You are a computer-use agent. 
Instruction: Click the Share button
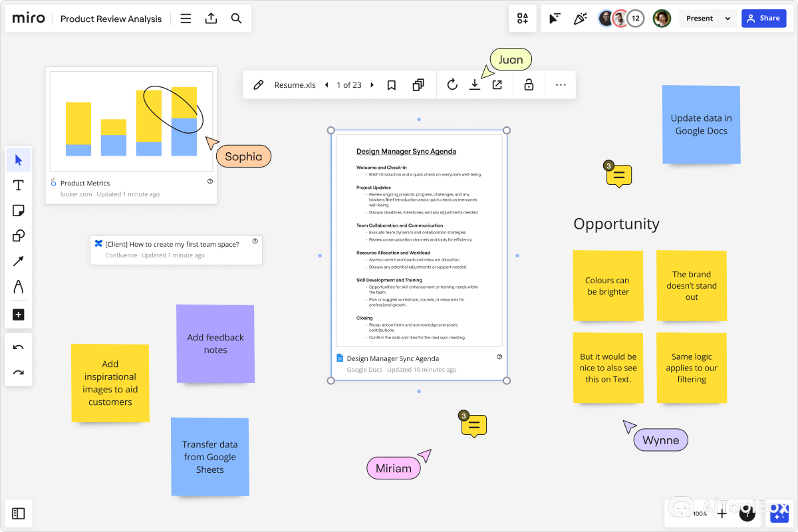click(x=763, y=19)
